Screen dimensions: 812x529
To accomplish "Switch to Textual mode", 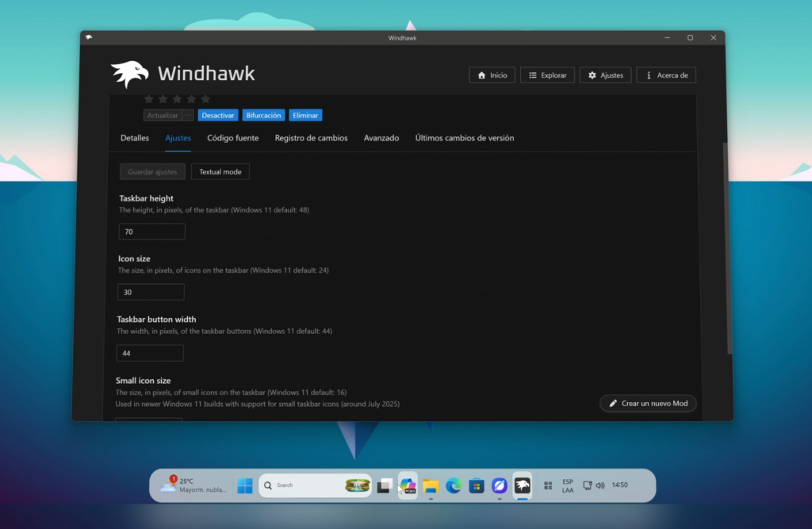I will pos(220,171).
